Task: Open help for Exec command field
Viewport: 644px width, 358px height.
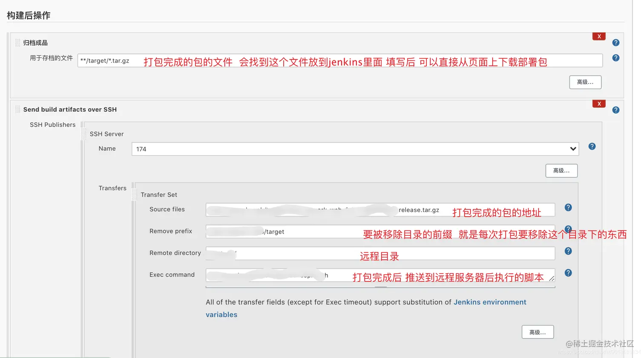Action: click(568, 273)
